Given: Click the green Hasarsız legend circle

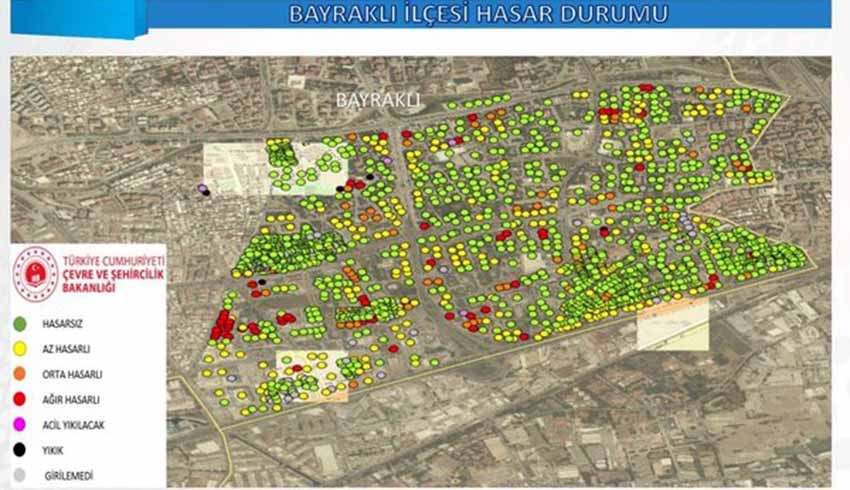Looking at the screenshot, I should (20, 325).
